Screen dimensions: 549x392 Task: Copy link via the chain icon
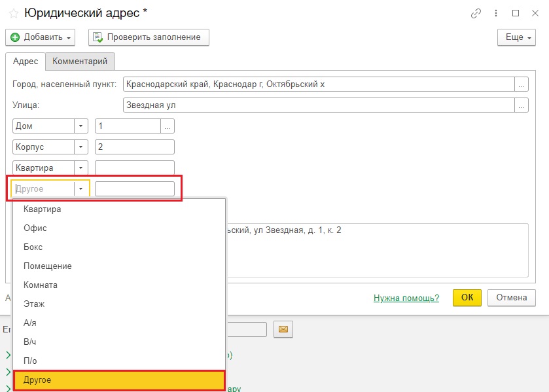pos(476,13)
